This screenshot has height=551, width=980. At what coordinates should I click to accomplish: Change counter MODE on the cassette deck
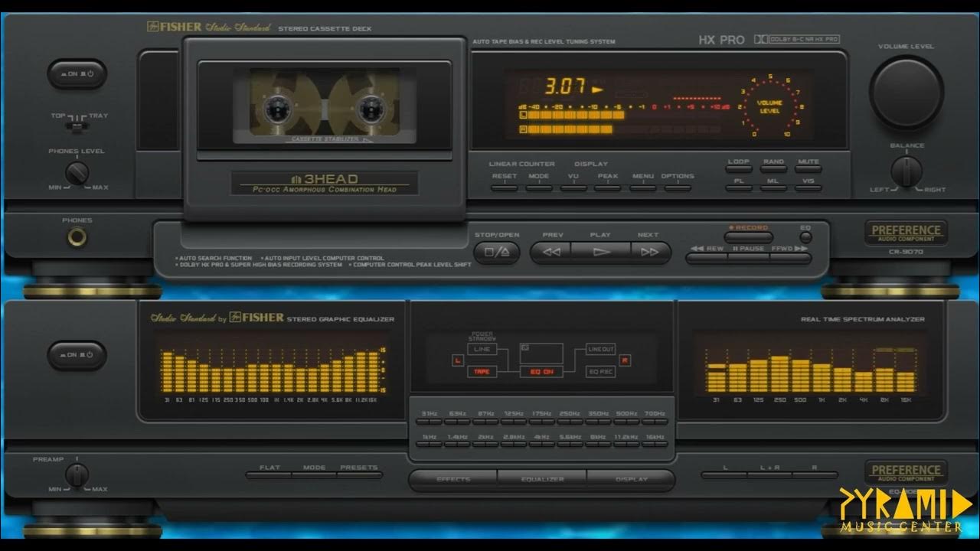539,187
